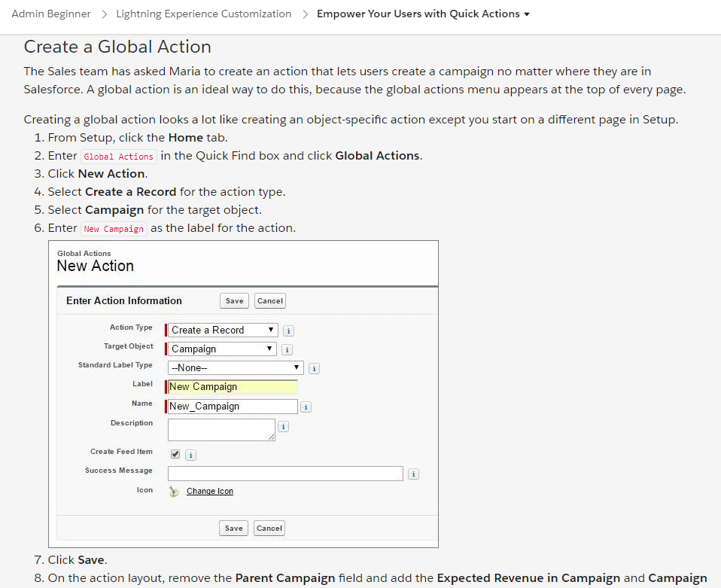Click the campaign icon image next to Change Icon

[174, 492]
